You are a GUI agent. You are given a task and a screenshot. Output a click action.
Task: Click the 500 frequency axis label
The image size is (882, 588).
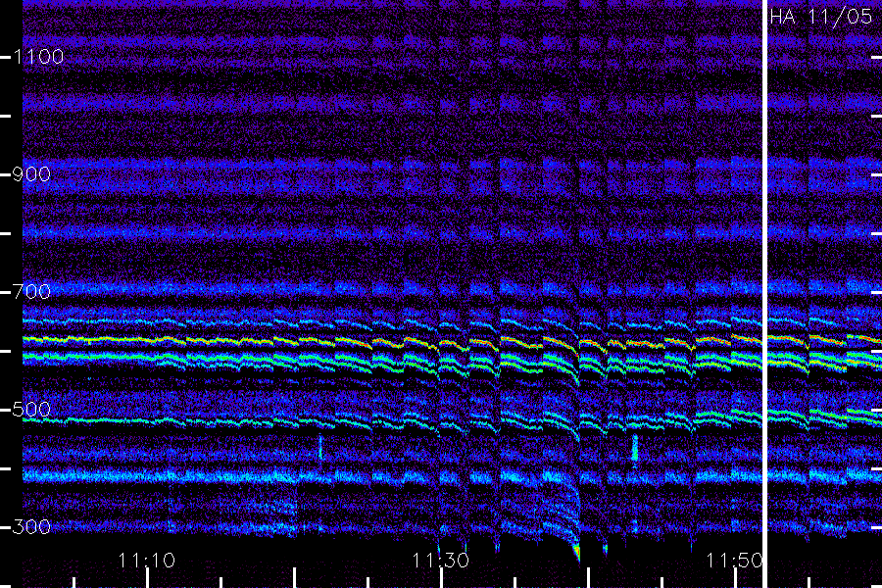click(31, 409)
